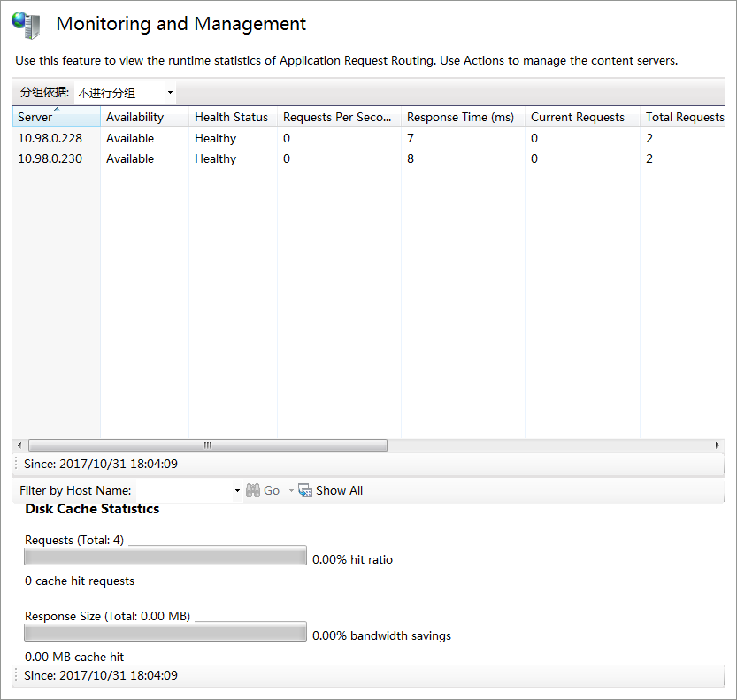Image resolution: width=737 pixels, height=700 pixels.
Task: Click the 0 cache hit requests text
Action: pos(80,581)
